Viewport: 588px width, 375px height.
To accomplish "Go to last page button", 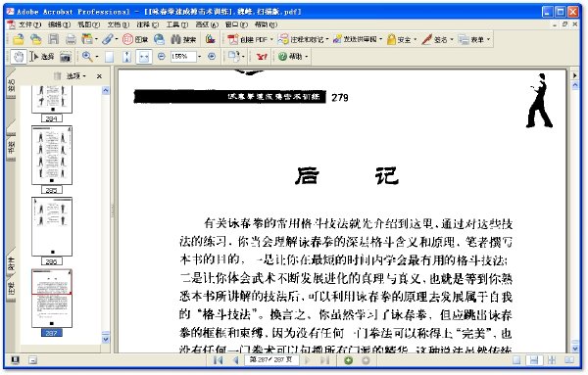I will tap(324, 360).
